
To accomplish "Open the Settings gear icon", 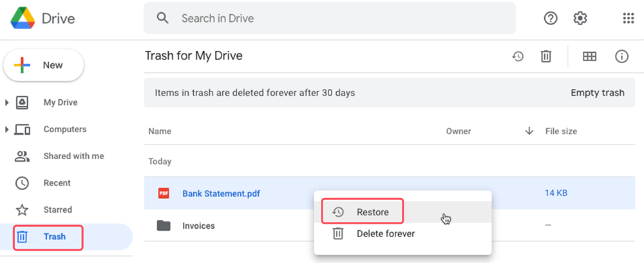I will pos(580,18).
